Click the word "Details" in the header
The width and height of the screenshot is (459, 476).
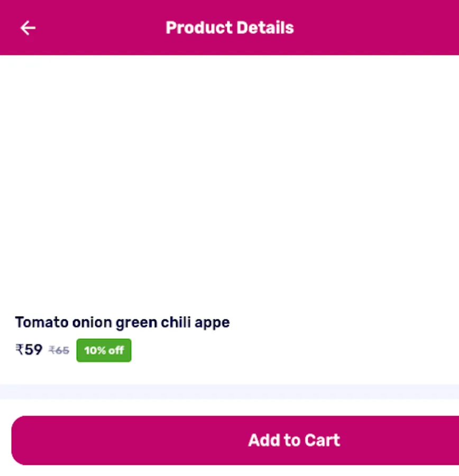tap(265, 28)
